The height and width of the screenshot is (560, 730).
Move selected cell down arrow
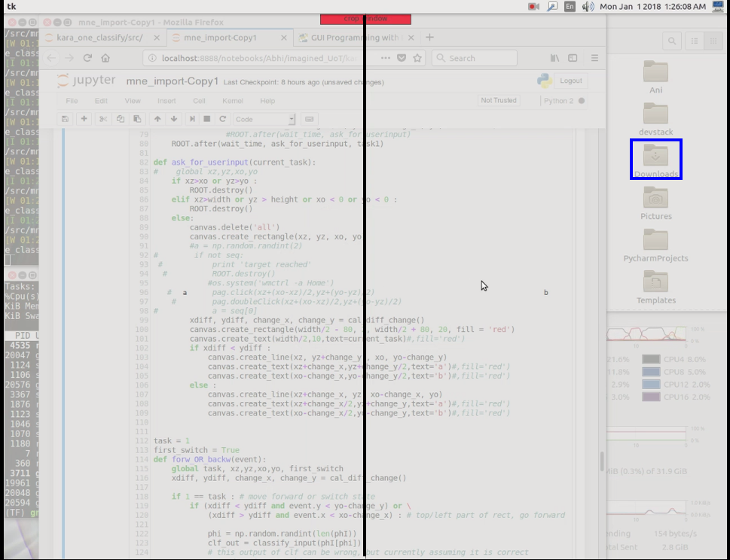point(174,119)
